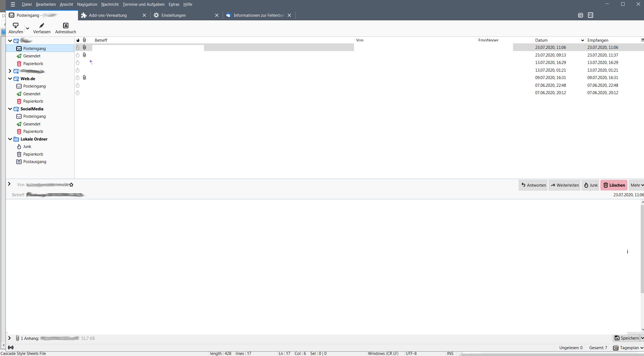Click the hamburger app menu icon

[x=13, y=4]
